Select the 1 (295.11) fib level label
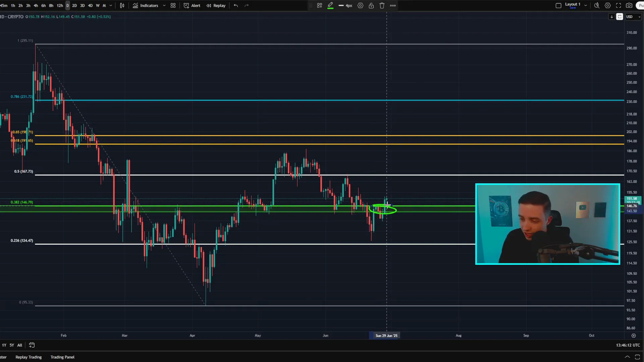644x362 pixels. coord(25,41)
